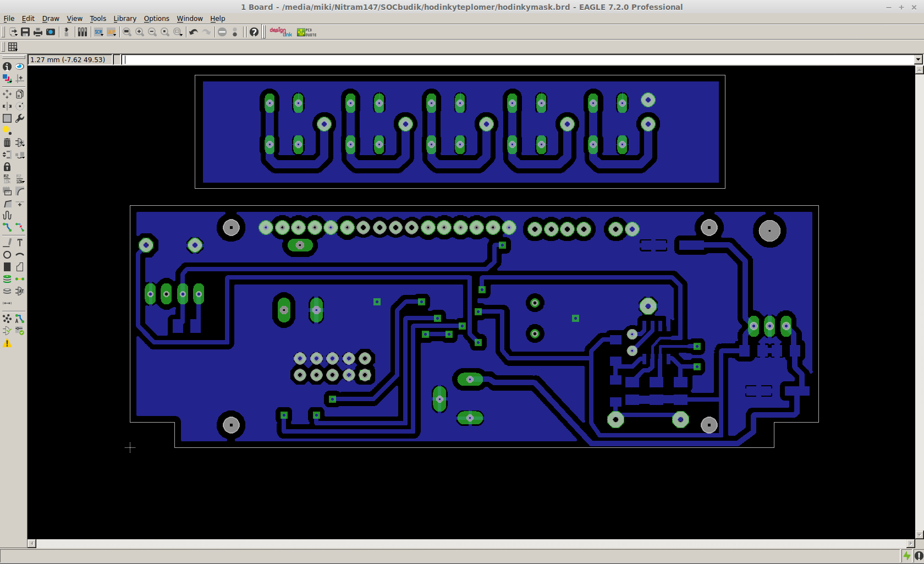Viewport: 924px width, 564px height.
Task: Click the Save floppy disk icon
Action: pyautogui.click(x=25, y=32)
